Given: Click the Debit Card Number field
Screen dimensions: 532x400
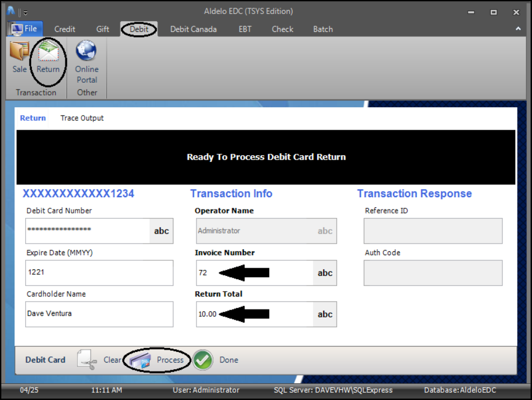Looking at the screenshot, I should click(88, 231).
